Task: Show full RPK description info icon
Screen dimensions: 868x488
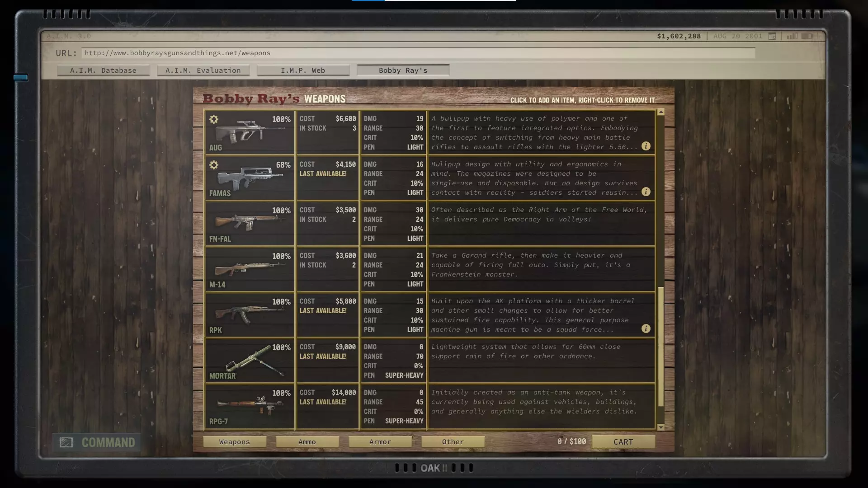Action: coord(646,328)
